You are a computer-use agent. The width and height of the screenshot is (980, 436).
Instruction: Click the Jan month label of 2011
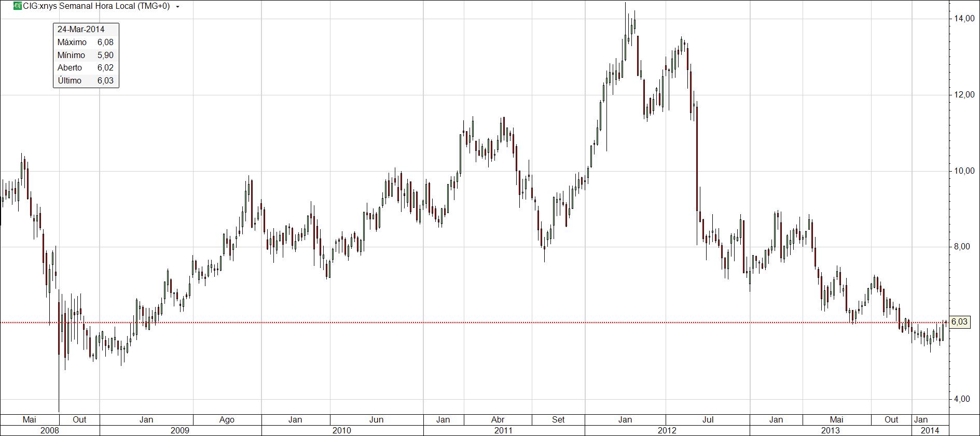[x=443, y=419]
